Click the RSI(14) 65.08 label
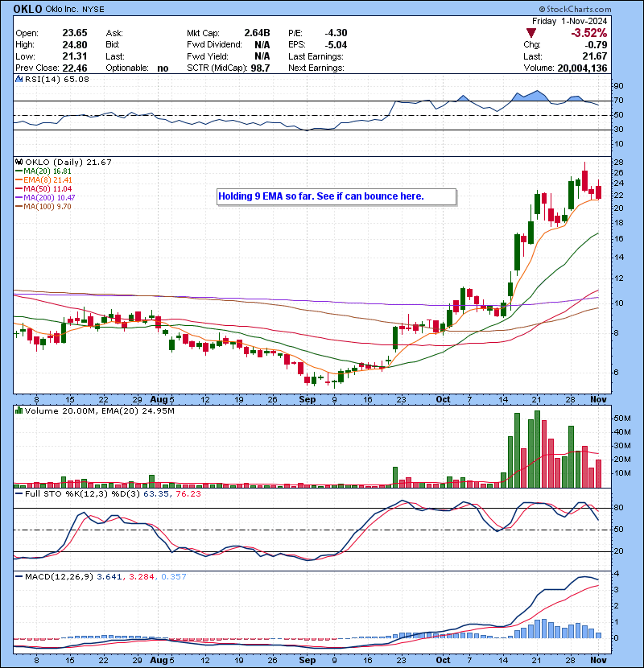Screen dimensions: 644x668 (56, 79)
